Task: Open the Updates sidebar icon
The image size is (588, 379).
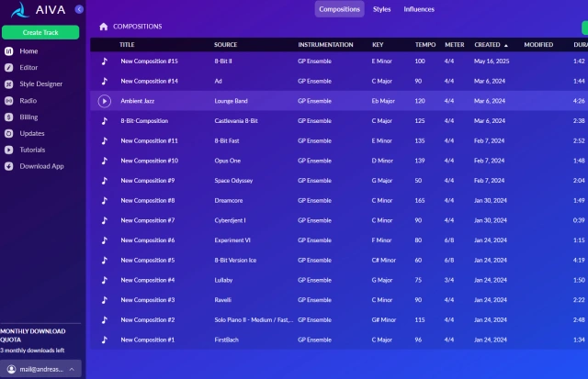Action: (9, 133)
